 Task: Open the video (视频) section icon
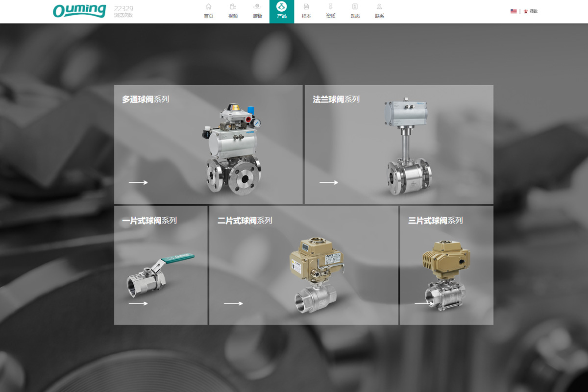pyautogui.click(x=233, y=7)
